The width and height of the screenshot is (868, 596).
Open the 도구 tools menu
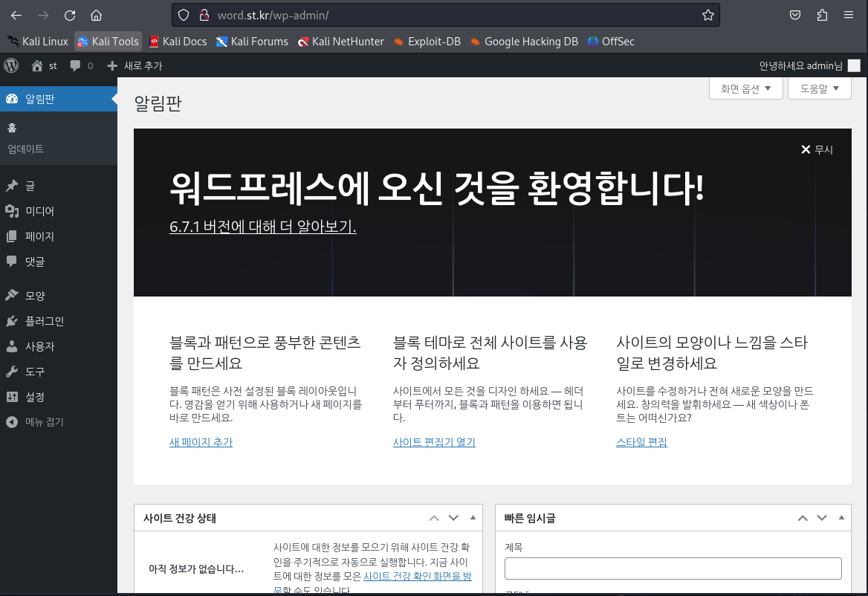coord(59,372)
